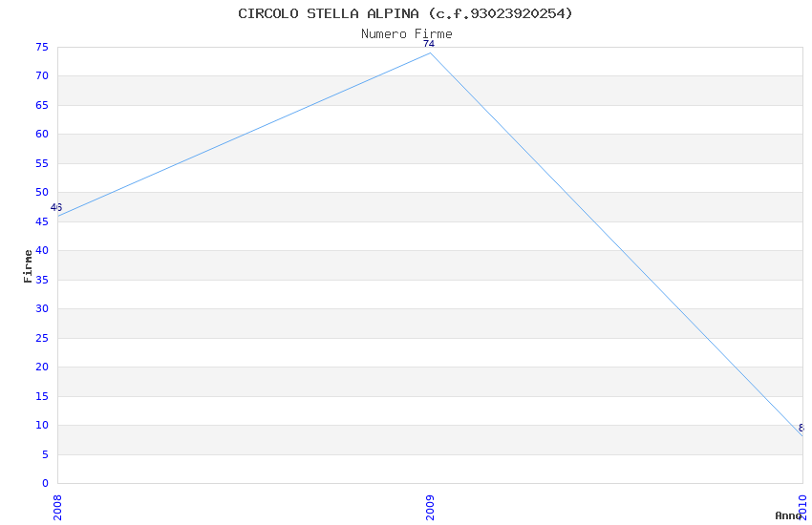Screen dimensions: 812x525
Task: Click the y-axis value 40
Action: click(42, 250)
